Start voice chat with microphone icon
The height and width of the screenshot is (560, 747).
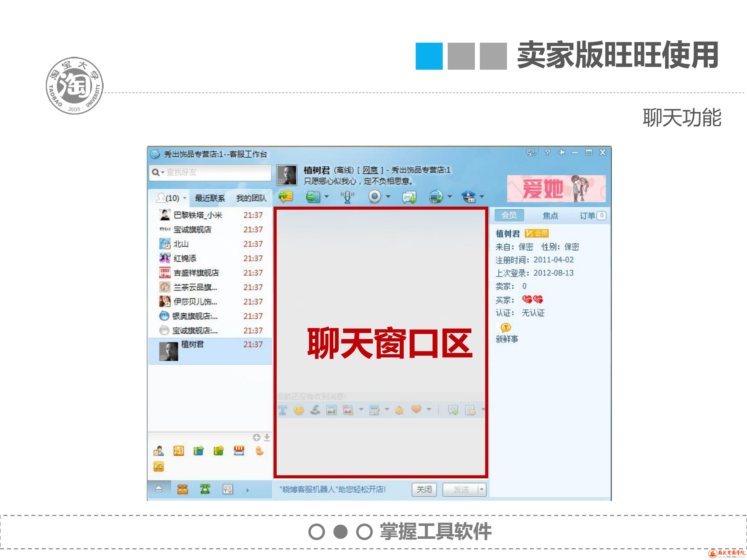[347, 196]
